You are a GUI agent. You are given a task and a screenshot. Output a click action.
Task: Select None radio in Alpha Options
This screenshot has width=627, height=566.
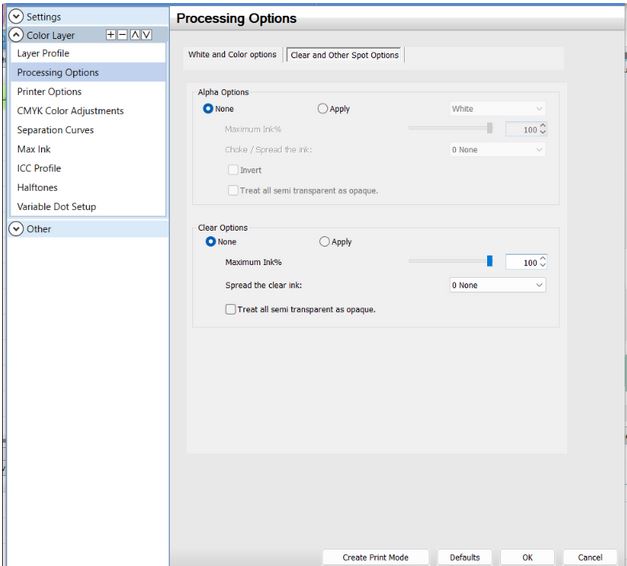pyautogui.click(x=208, y=108)
